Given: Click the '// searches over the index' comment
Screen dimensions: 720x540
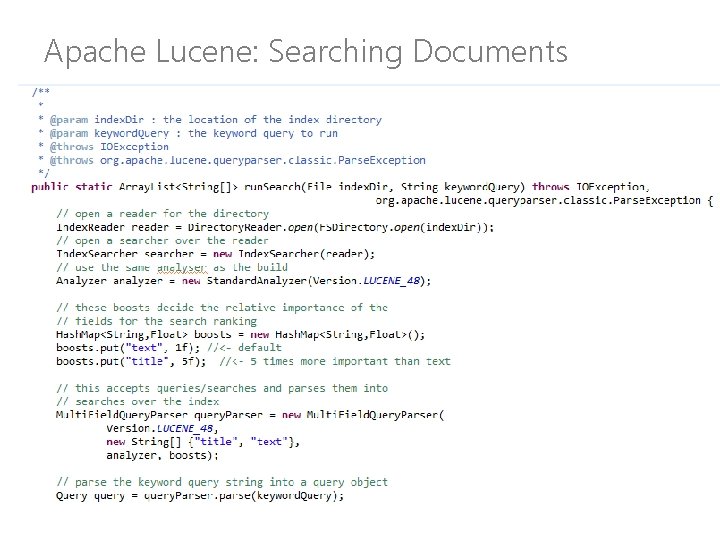Looking at the screenshot, I should tap(138, 402).
